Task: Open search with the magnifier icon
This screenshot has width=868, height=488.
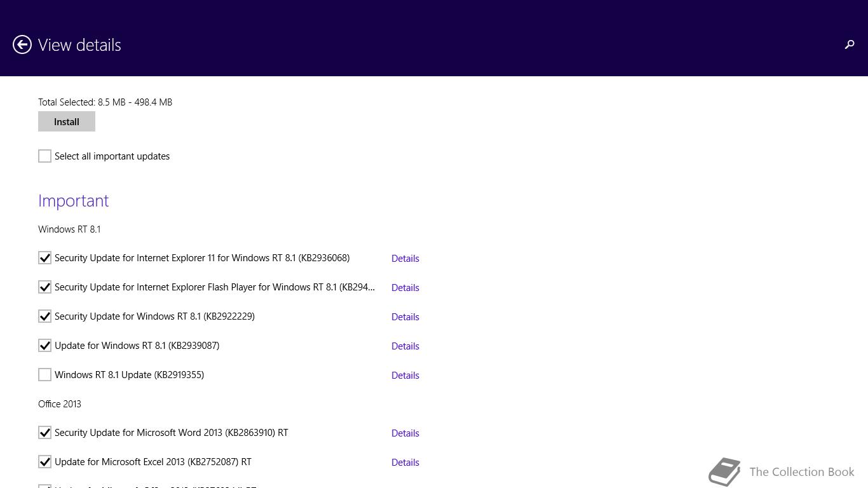Action: click(849, 44)
